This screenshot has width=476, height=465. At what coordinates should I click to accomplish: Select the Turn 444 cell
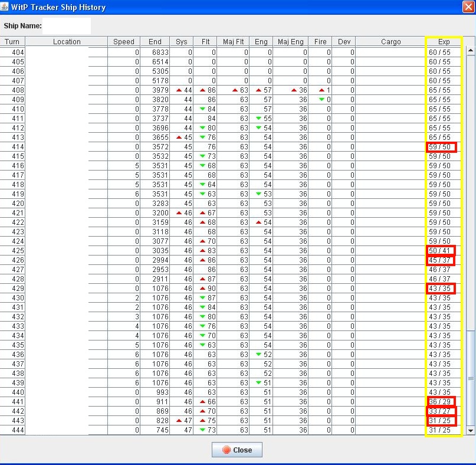[12, 430]
